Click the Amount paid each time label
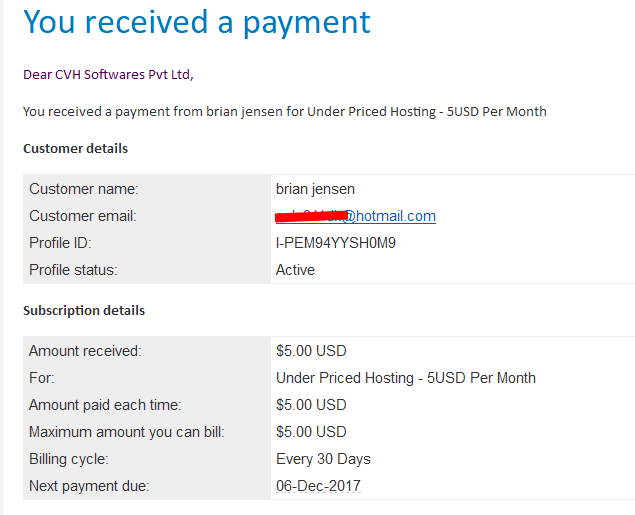The width and height of the screenshot is (635, 515). 105,405
